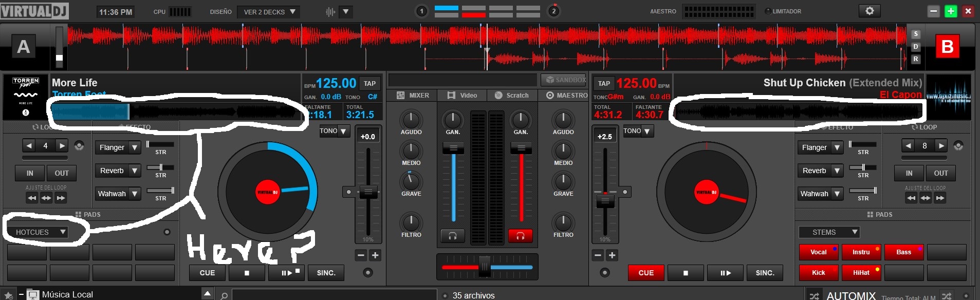Select deck B red letter button
This screenshot has height=300, width=980.
click(947, 47)
